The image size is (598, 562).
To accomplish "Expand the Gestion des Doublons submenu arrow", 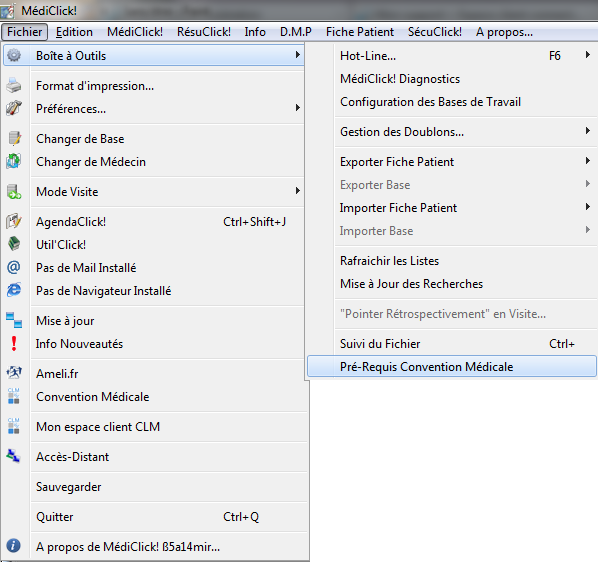I will 588,131.
